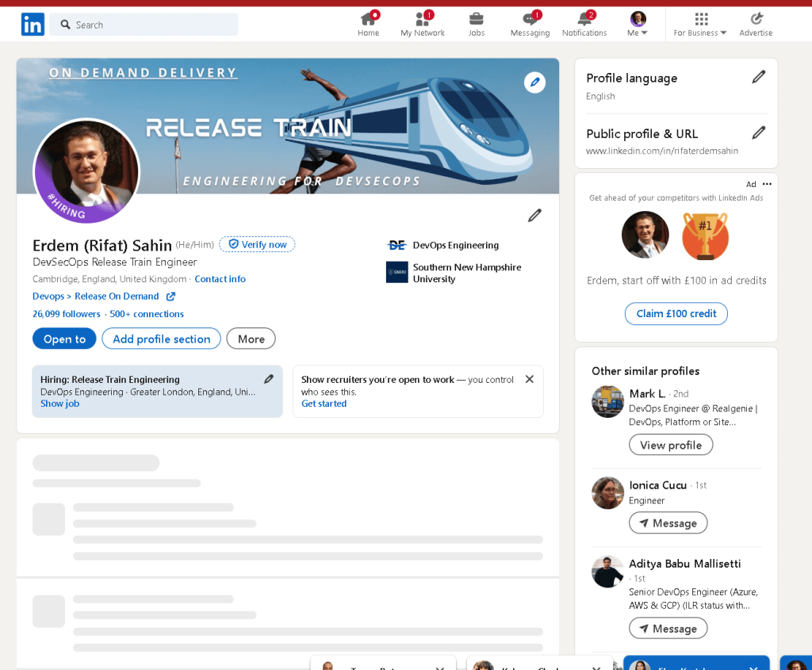Click the Southern New Hampshire University logo
The image size is (812, 670).
click(396, 272)
